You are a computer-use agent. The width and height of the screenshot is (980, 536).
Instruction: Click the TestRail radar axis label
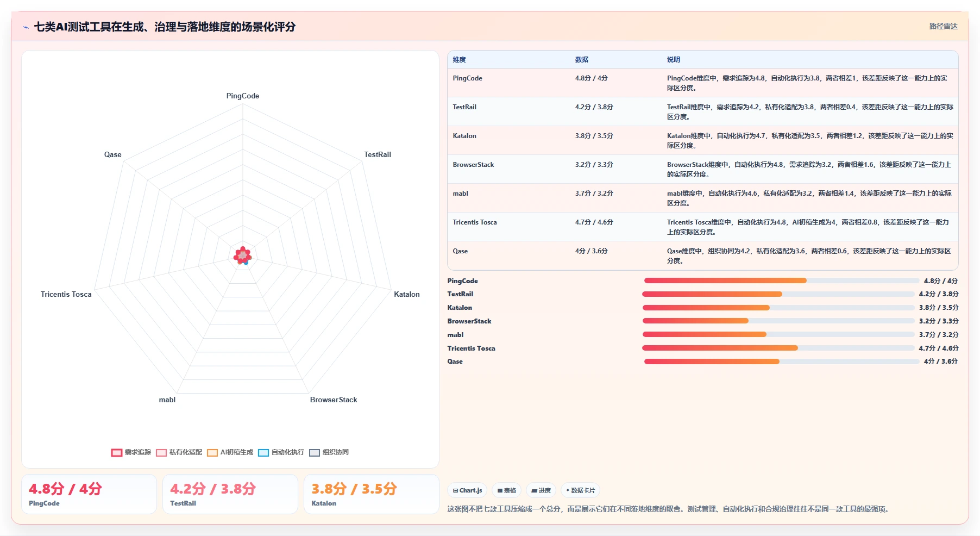tap(378, 154)
